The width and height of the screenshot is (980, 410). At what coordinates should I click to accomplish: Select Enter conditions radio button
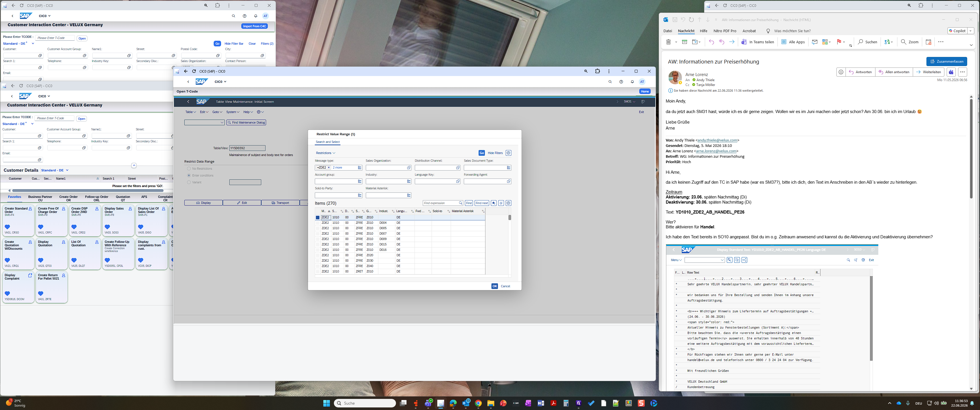(x=189, y=175)
